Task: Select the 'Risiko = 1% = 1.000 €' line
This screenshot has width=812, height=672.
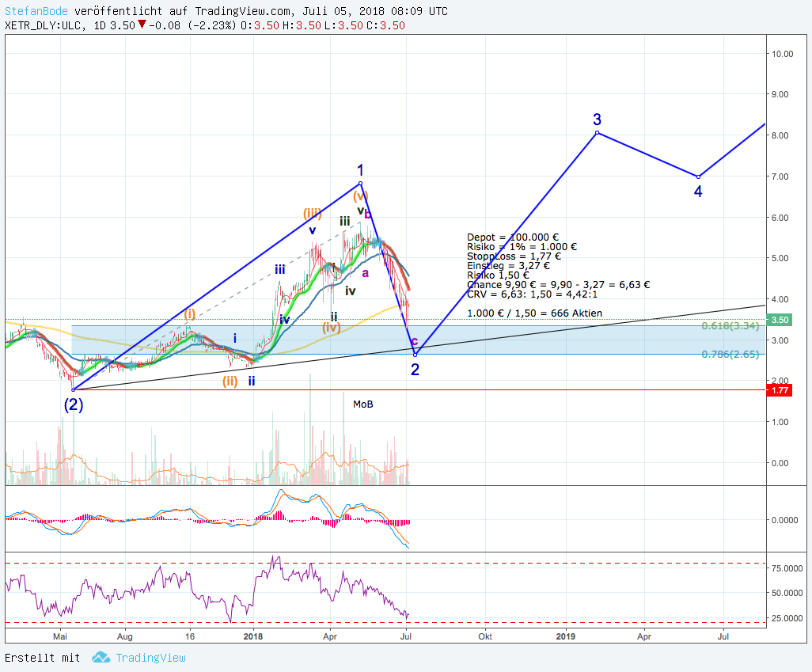Action: (522, 247)
